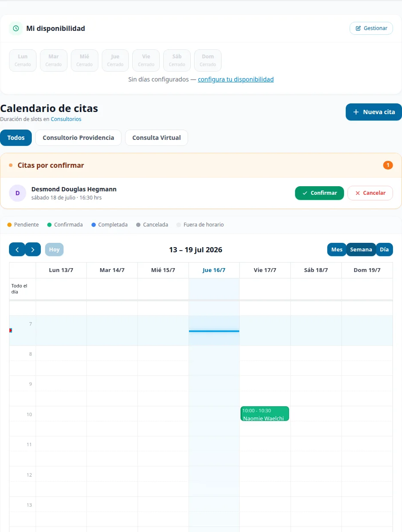Click the Completada legend dot

(x=93, y=225)
